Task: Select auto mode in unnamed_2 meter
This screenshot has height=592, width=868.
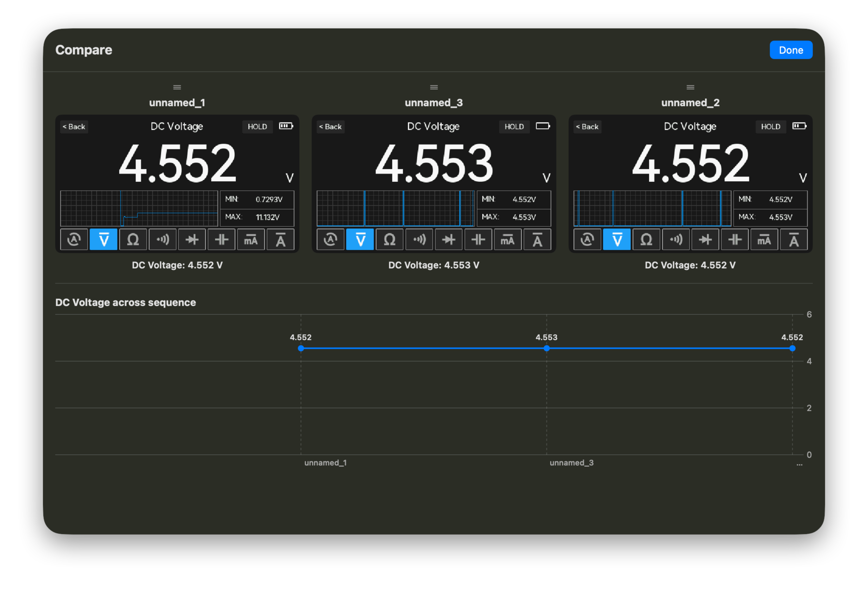Action: click(x=587, y=240)
